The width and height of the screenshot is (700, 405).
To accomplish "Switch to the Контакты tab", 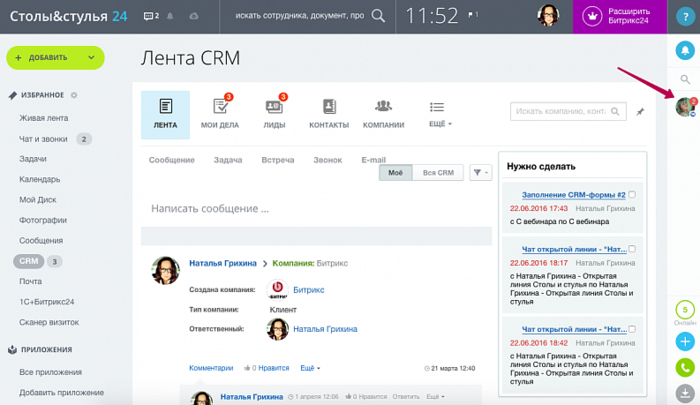I will coord(329,115).
